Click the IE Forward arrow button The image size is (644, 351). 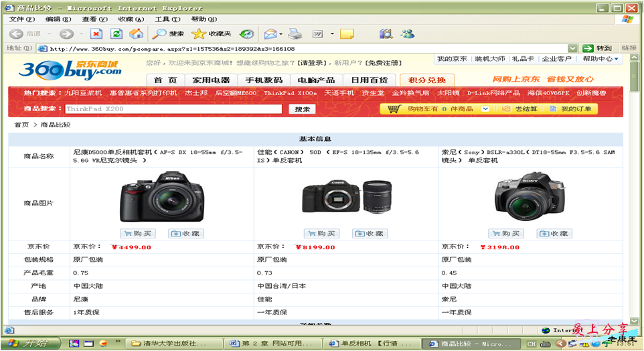click(x=66, y=34)
